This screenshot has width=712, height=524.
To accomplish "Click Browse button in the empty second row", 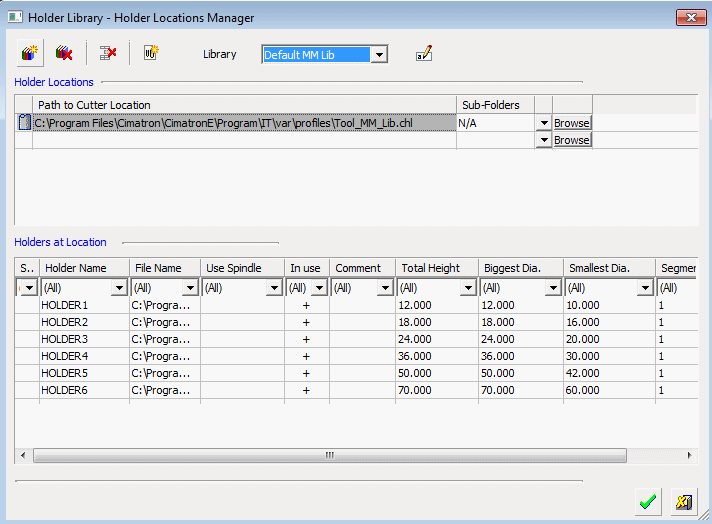I will pos(572,141).
